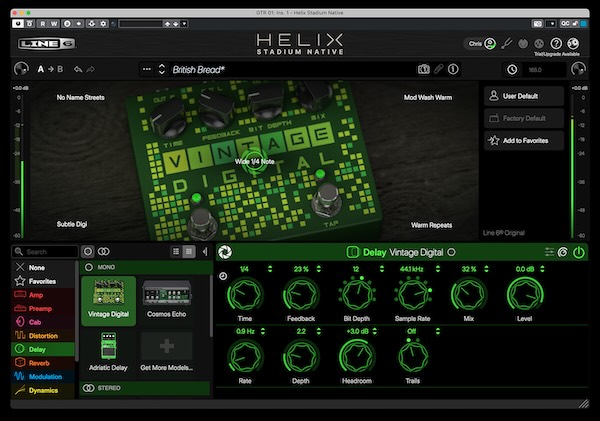
Task: Click the tempo sync clock icon beside Time
Action: [x=223, y=276]
